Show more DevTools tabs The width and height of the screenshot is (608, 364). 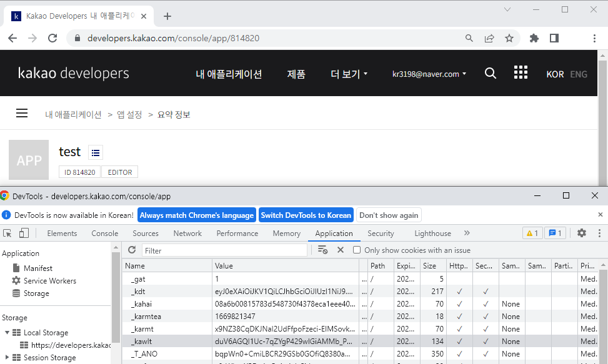click(467, 233)
